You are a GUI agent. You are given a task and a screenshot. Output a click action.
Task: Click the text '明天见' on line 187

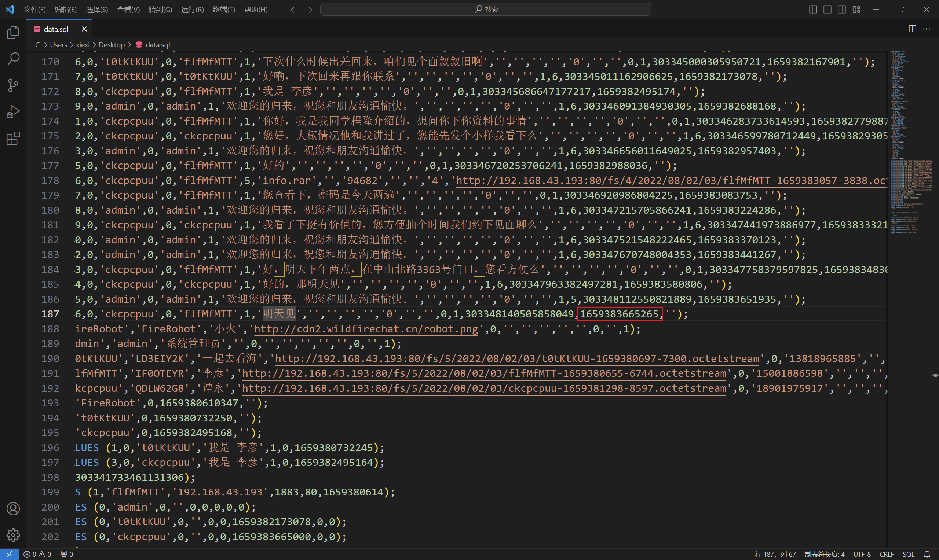pos(279,314)
